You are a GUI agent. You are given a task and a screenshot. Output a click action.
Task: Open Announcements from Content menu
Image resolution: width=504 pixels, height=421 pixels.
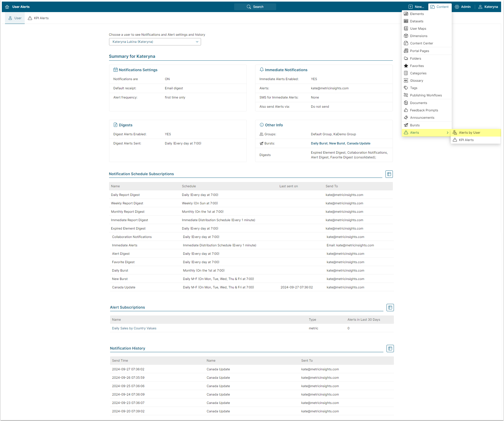[x=422, y=118]
